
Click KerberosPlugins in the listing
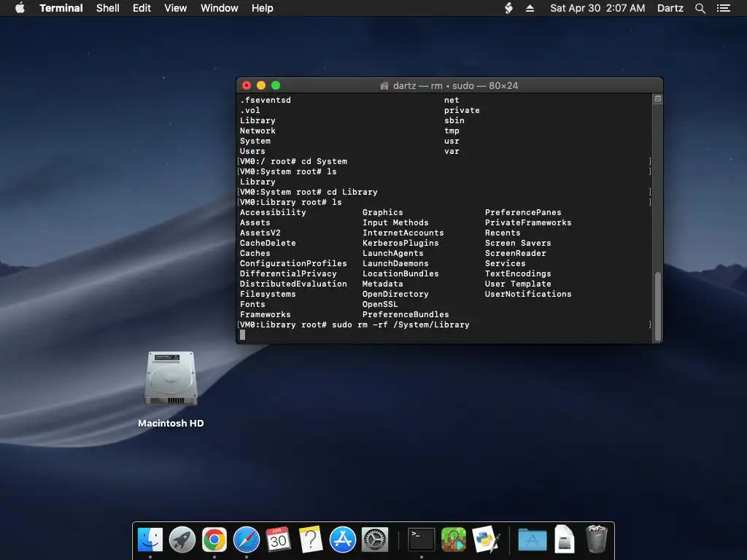click(400, 243)
